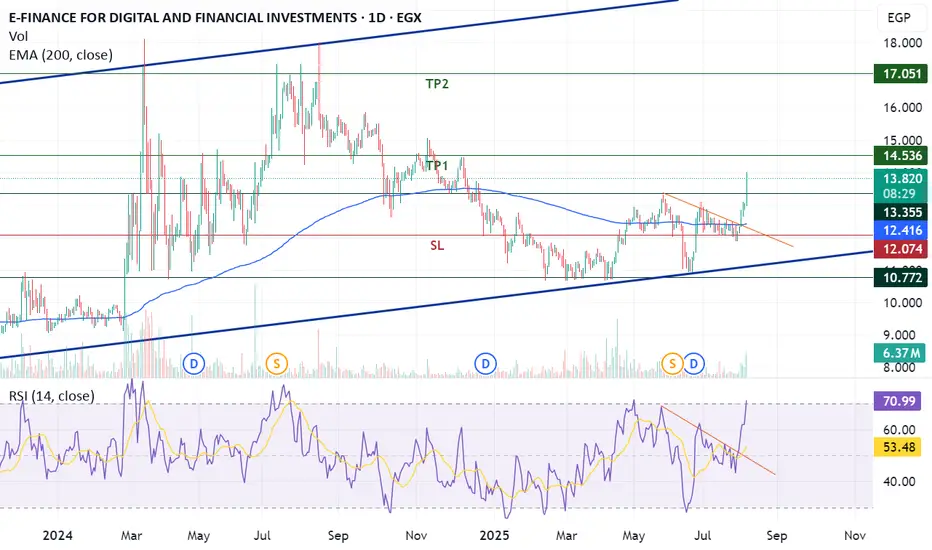Select the RSI (14, close) indicator legend
Image resolution: width=932 pixels, height=550 pixels.
[x=52, y=396]
